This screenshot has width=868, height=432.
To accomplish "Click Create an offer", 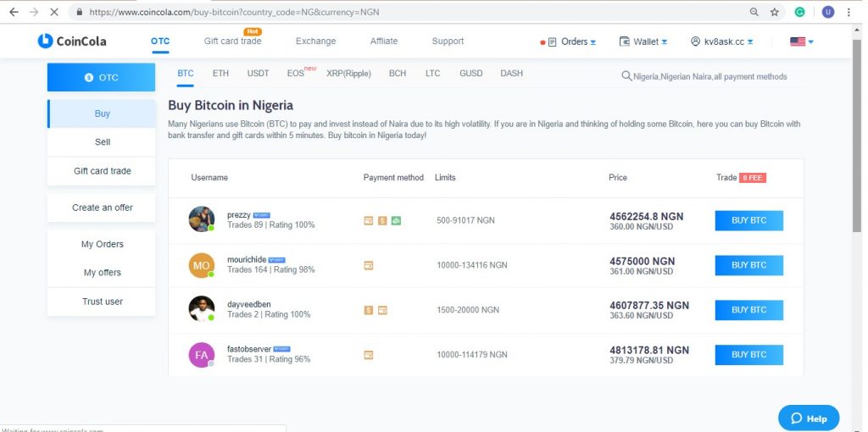I will pyautogui.click(x=102, y=208).
